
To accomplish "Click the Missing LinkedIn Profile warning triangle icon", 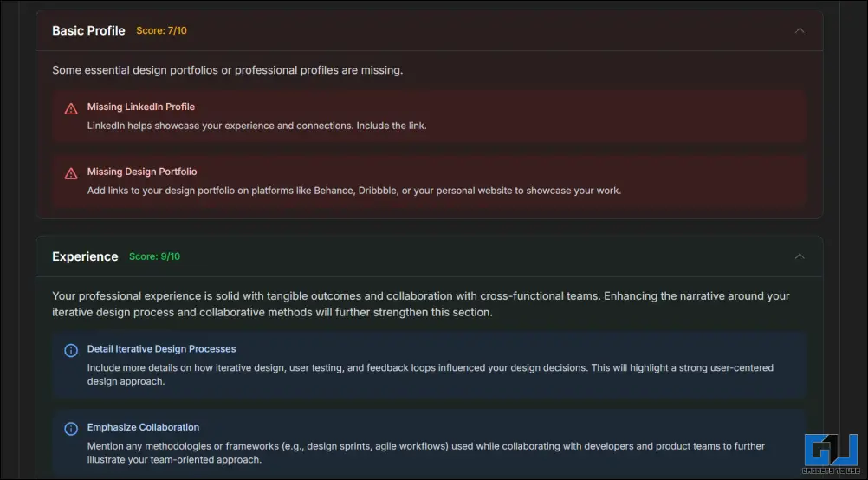I will [71, 108].
